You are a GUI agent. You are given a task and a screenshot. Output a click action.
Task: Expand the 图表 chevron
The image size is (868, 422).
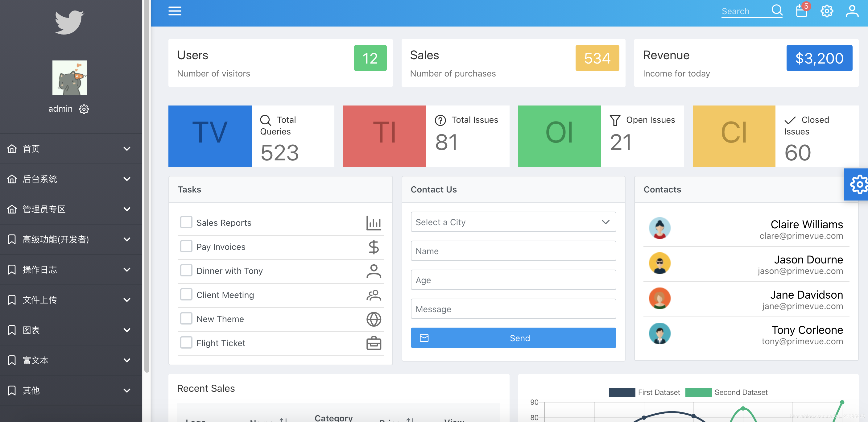[127, 330]
